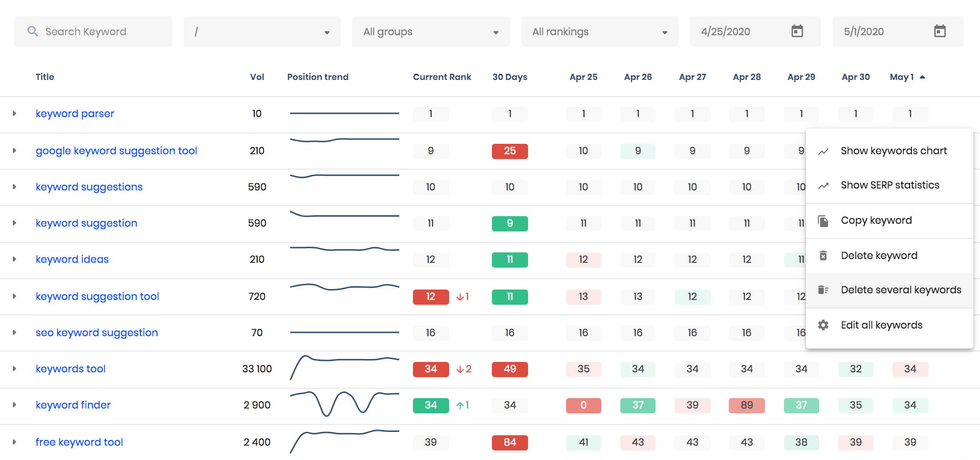The width and height of the screenshot is (980, 460).
Task: Open the All rankings dropdown
Action: coord(599,31)
